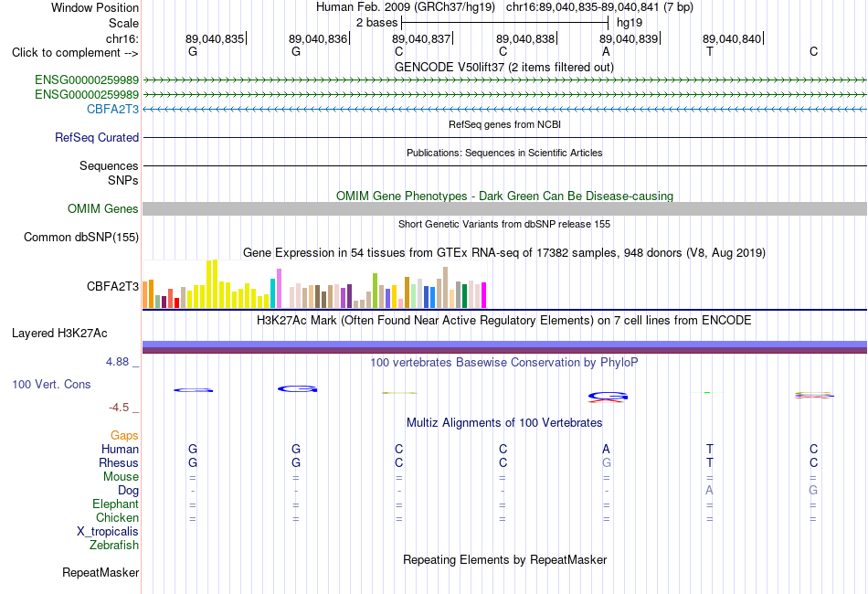
Task: Open the 100 Vert. Cons track label
Action: 51,384
